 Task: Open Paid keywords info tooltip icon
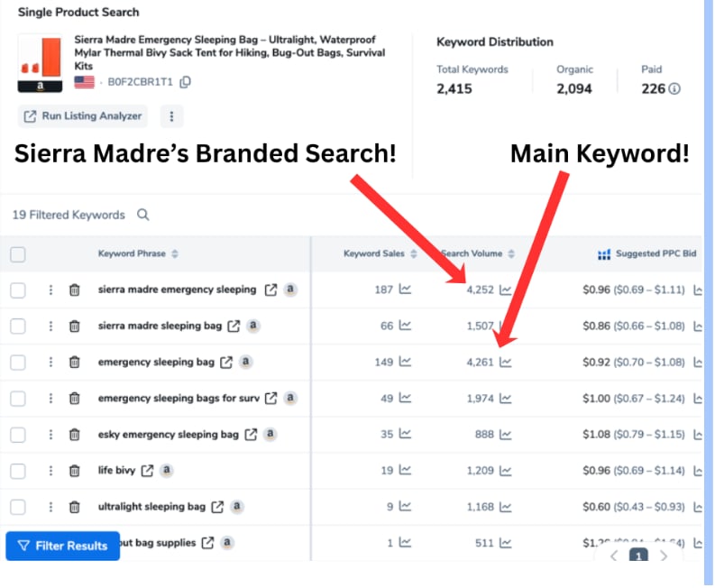coord(674,88)
